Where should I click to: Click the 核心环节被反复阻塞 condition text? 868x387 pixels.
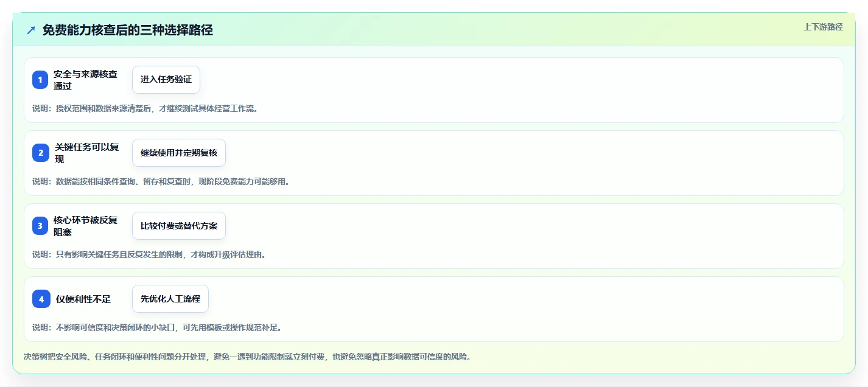click(86, 226)
